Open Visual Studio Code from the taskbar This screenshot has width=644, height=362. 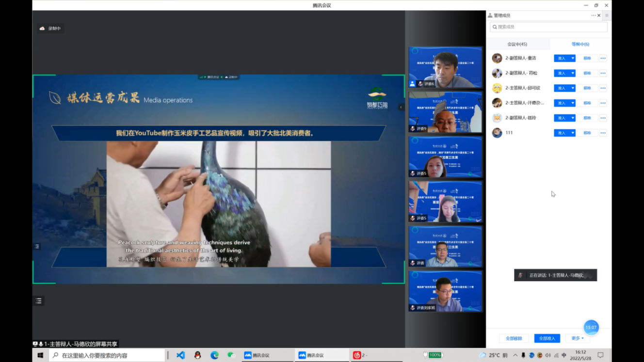pyautogui.click(x=180, y=355)
